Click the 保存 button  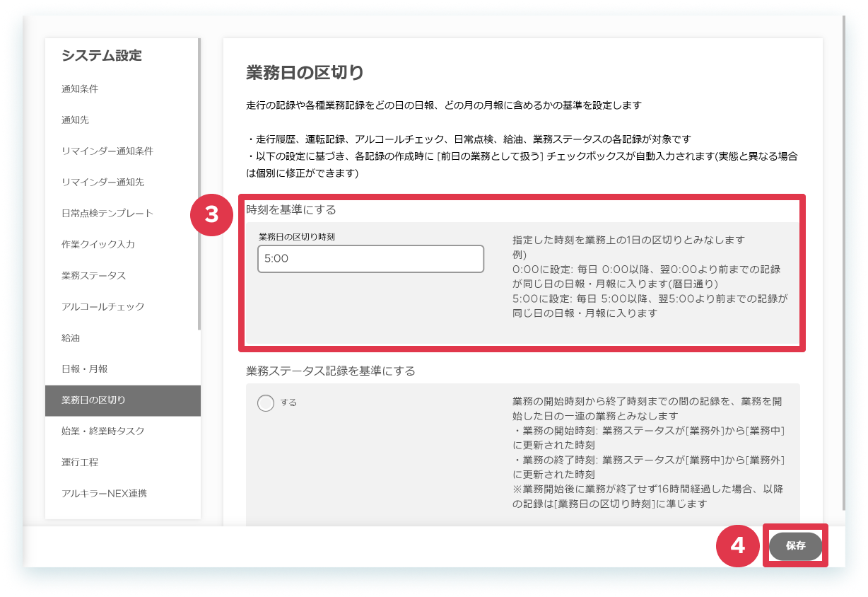pyautogui.click(x=796, y=546)
